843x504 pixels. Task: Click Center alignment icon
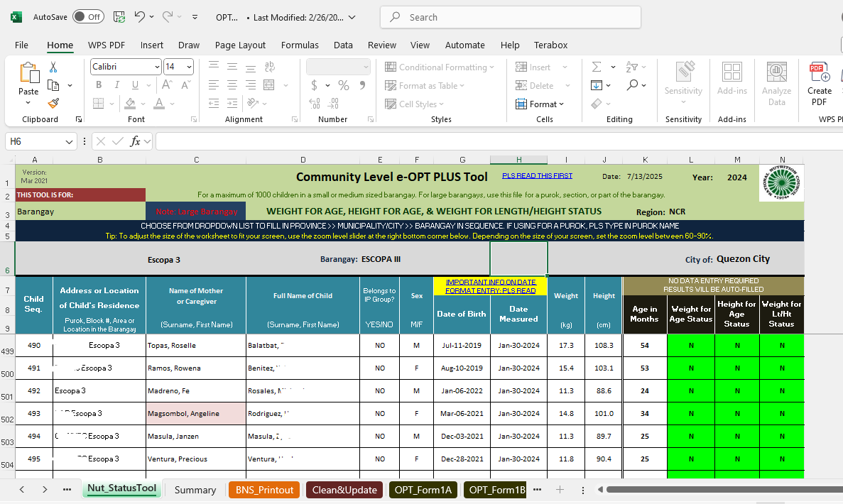click(x=232, y=85)
